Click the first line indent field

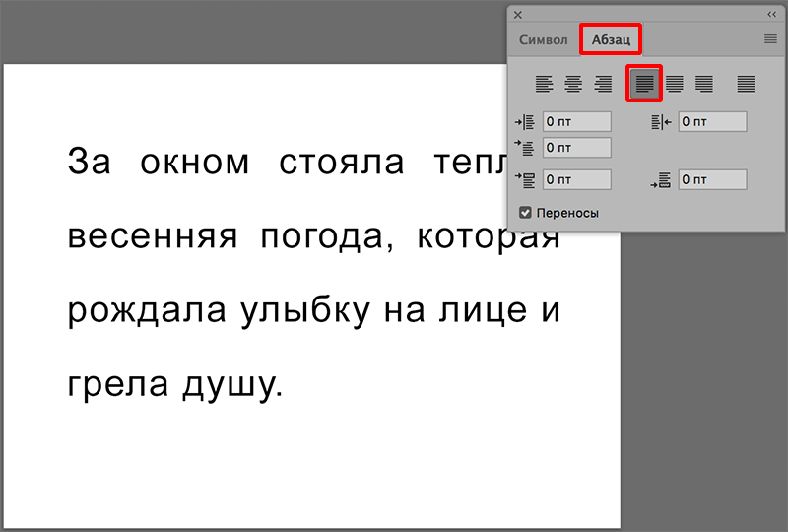(x=577, y=148)
